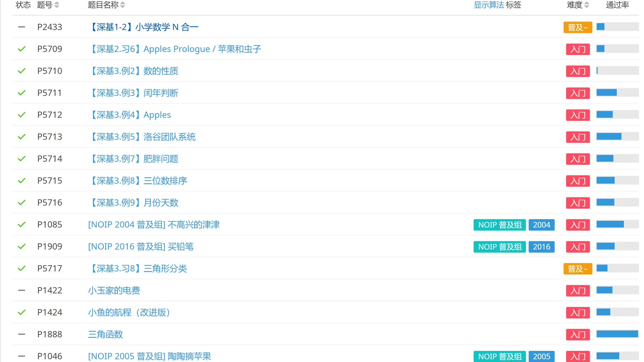Sort problems by 难度 arrows
This screenshot has height=362, width=644.
pyautogui.click(x=586, y=5)
